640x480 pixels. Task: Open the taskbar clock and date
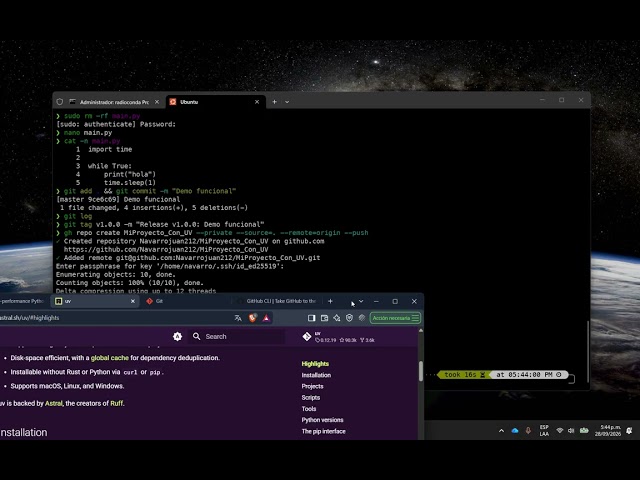[x=608, y=431]
